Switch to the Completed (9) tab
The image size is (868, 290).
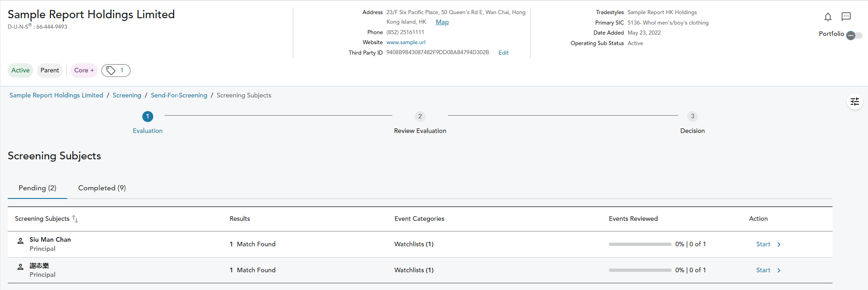coord(102,188)
